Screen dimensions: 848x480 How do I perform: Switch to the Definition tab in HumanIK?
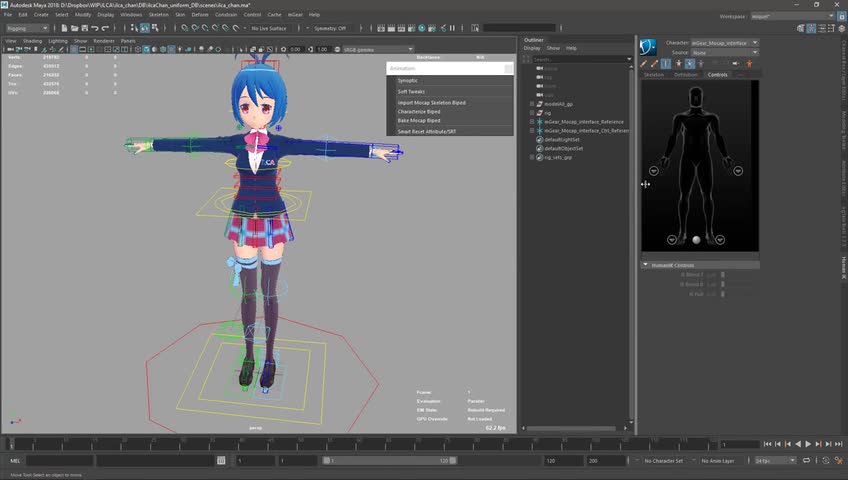click(x=686, y=75)
